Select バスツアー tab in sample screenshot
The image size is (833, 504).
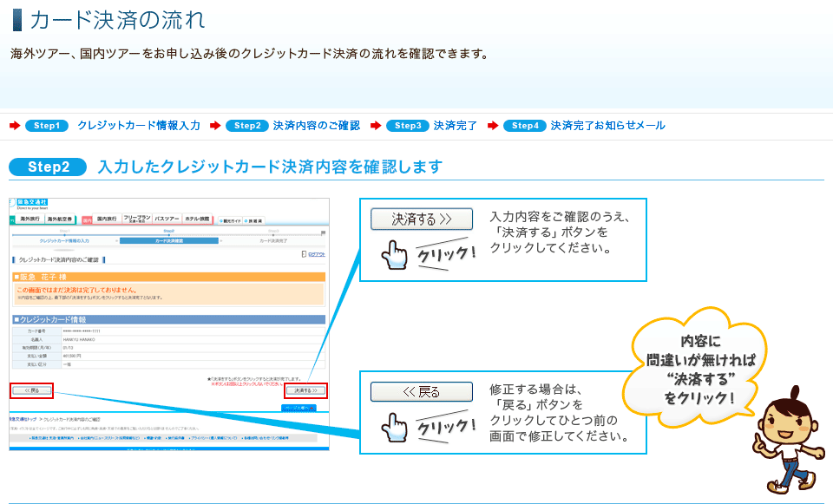(x=167, y=219)
